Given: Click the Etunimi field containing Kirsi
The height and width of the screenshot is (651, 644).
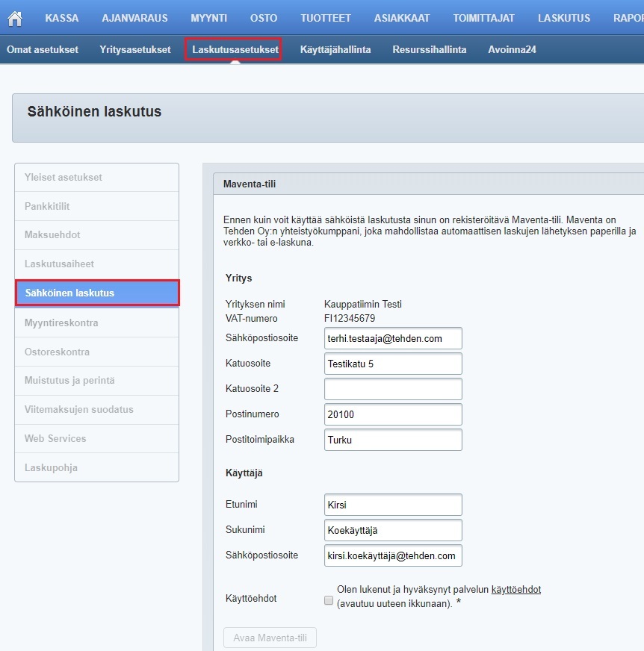Looking at the screenshot, I should tap(393, 505).
